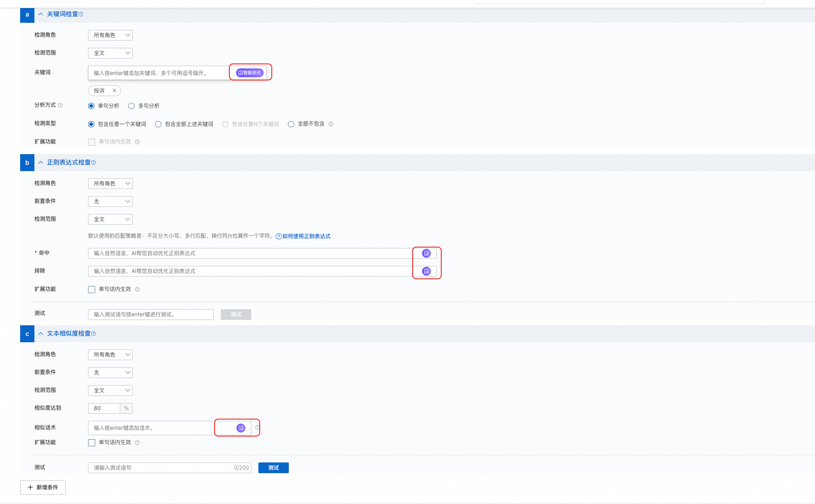Image resolution: width=815 pixels, height=504 pixels.
Task: Enable 单句话内生效 in regex check section
Action: click(92, 290)
